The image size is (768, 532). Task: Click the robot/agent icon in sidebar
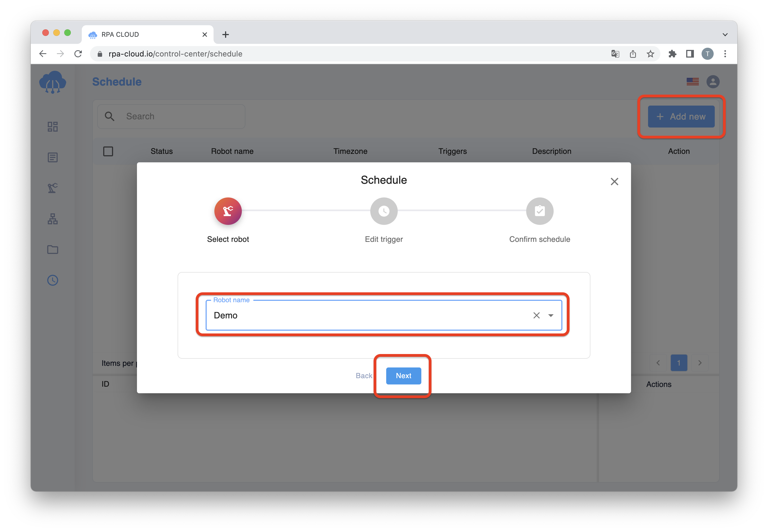pos(52,188)
